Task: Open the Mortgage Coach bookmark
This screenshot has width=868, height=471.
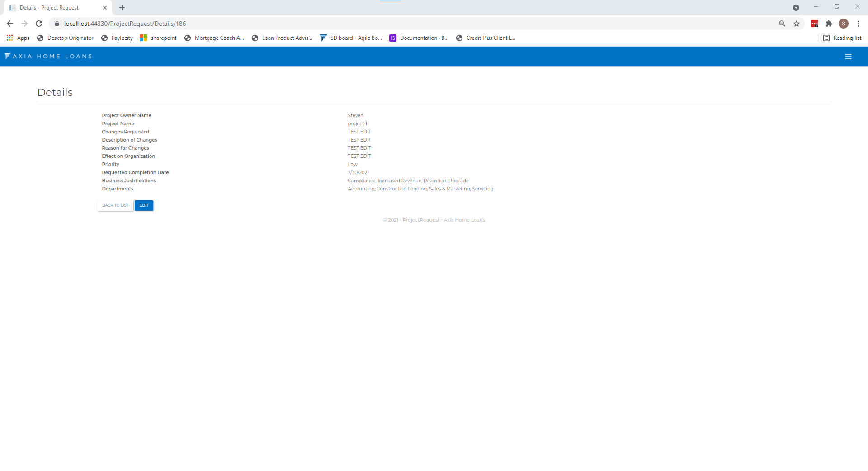Action: tap(214, 38)
